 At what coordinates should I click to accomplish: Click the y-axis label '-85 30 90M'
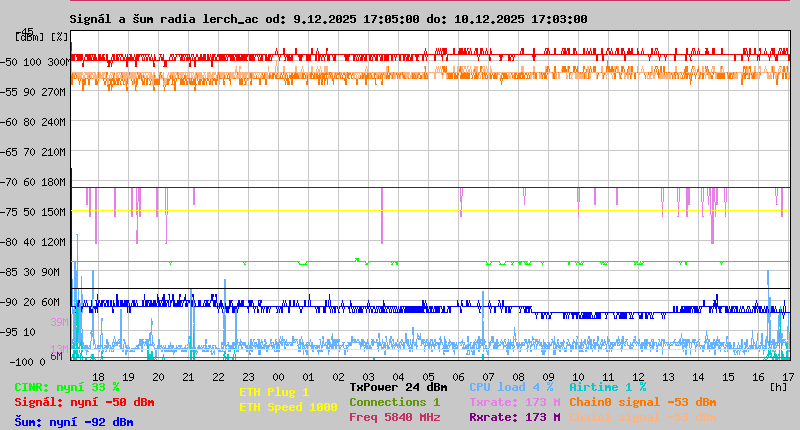coord(30,272)
